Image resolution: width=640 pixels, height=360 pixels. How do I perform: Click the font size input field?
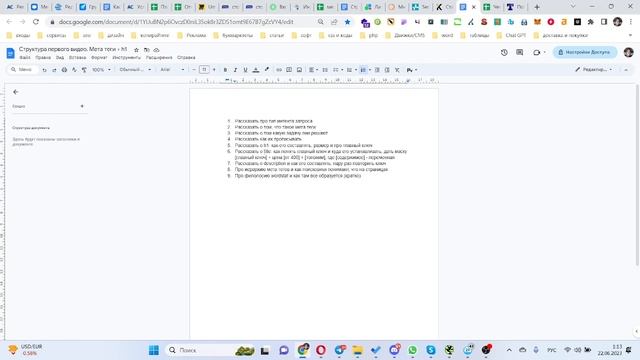click(x=204, y=70)
